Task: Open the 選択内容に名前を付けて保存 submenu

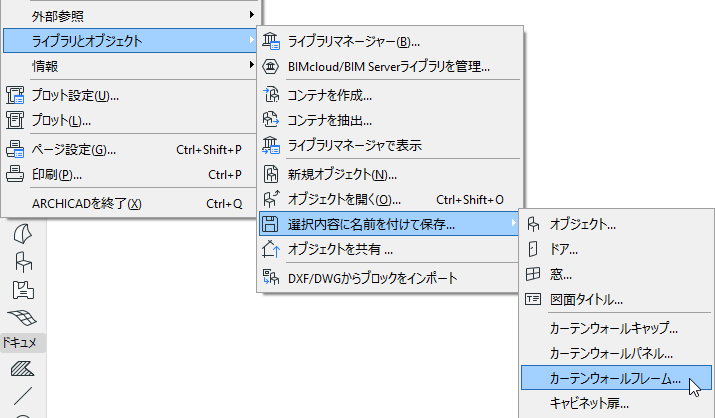Action: [389, 223]
